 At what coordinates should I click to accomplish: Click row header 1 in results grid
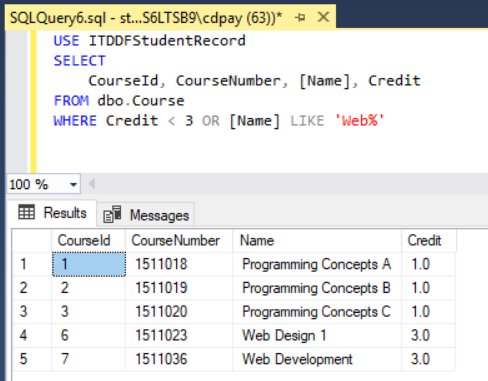pos(32,264)
